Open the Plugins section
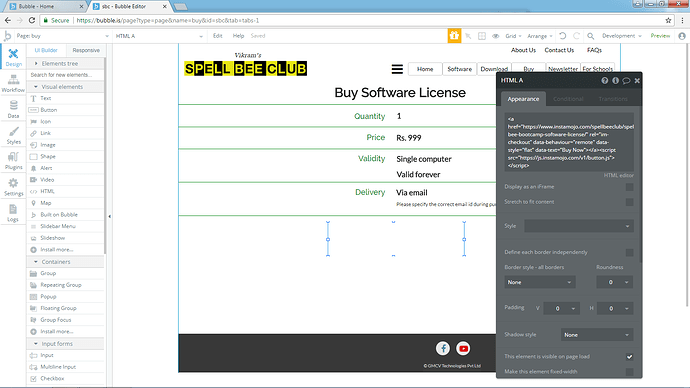 coord(13,161)
